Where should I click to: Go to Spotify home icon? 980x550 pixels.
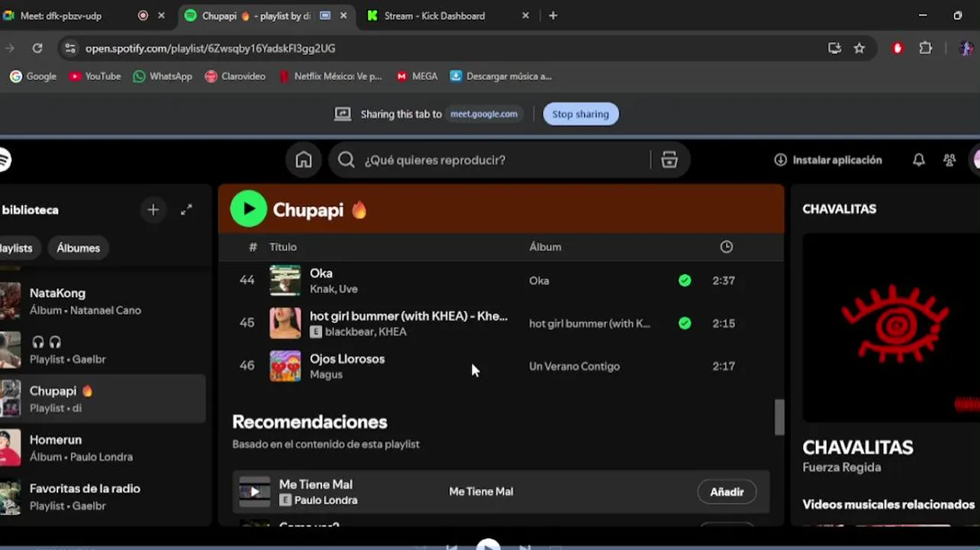(304, 160)
